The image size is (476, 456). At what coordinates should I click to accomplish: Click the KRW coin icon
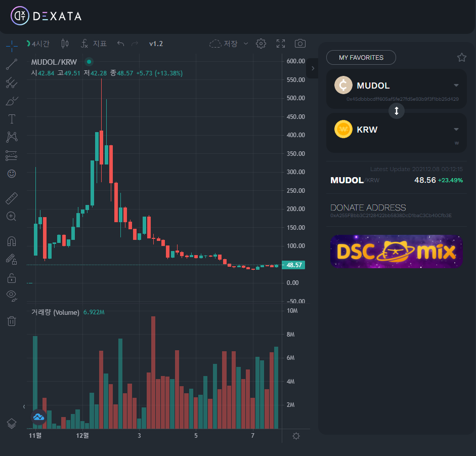[x=343, y=129]
